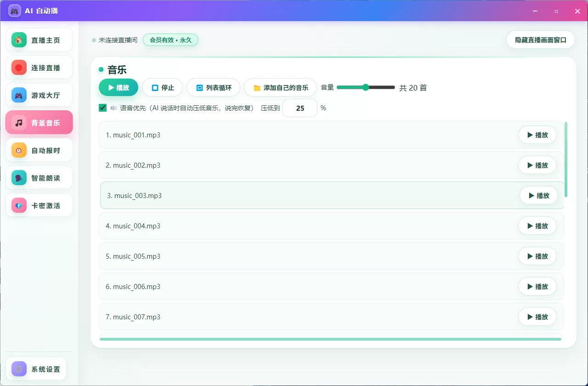Open 智能朗读 speaking head icon
This screenshot has height=386, width=588.
pos(19,178)
